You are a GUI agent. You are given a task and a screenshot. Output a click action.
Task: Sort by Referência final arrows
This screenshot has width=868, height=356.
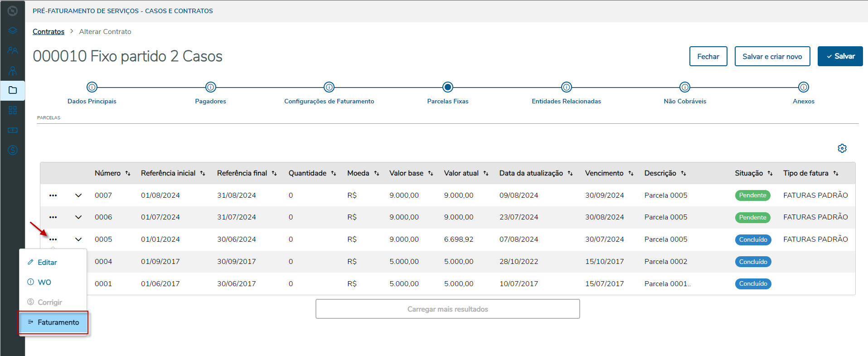pyautogui.click(x=274, y=173)
